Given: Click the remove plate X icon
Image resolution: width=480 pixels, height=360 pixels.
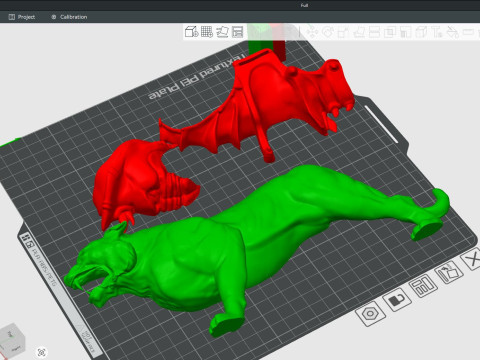Looking at the screenshot, I should tap(472, 259).
